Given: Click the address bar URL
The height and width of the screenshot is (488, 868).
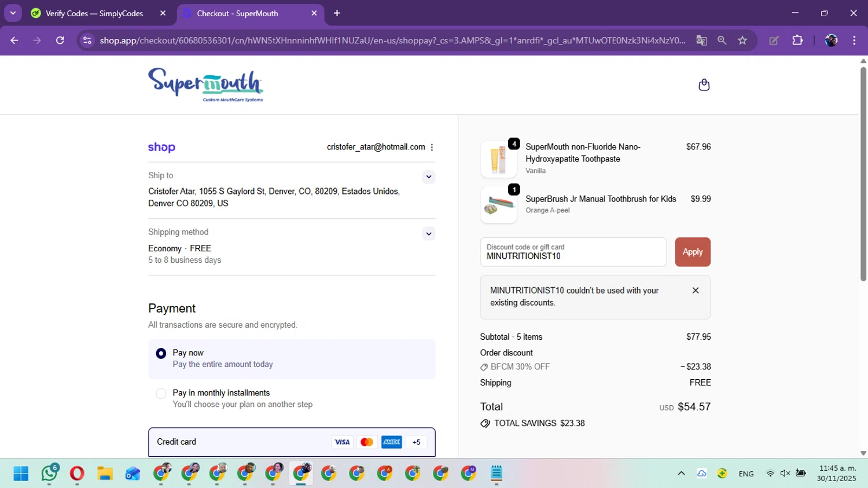Looking at the screenshot, I should click(392, 40).
